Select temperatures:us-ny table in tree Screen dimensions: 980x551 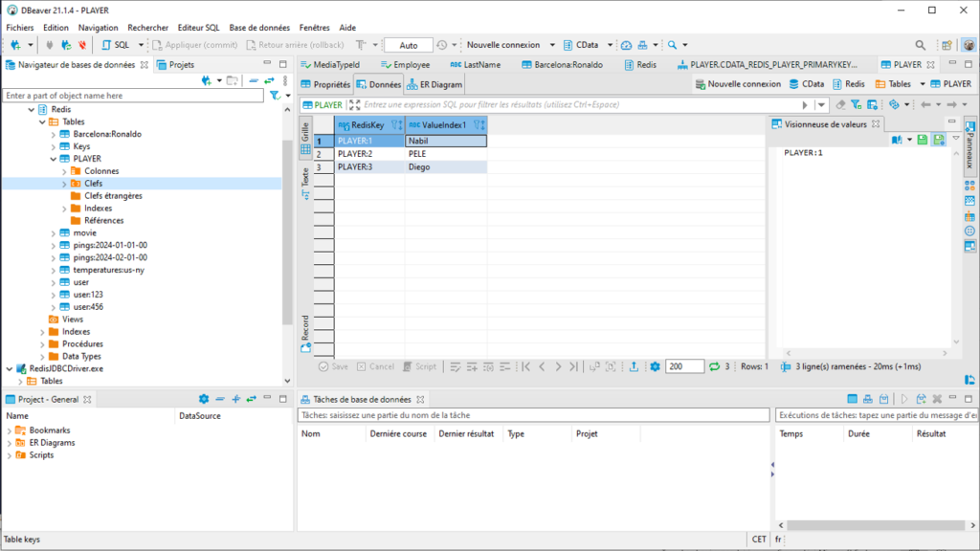pos(109,270)
